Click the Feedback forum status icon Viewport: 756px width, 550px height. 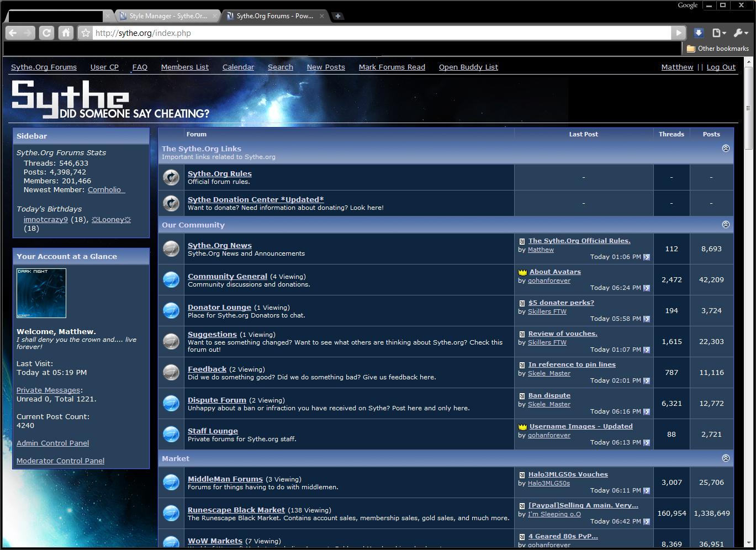tap(171, 373)
